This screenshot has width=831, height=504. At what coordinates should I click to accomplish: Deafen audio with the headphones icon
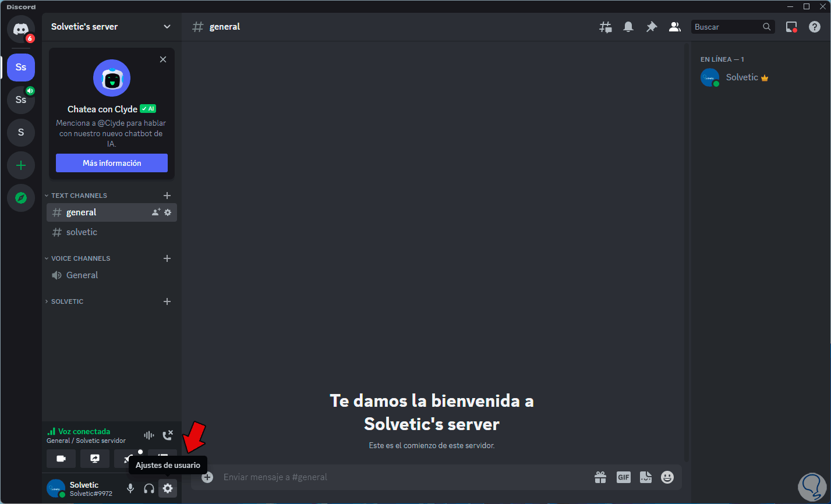[x=149, y=488]
